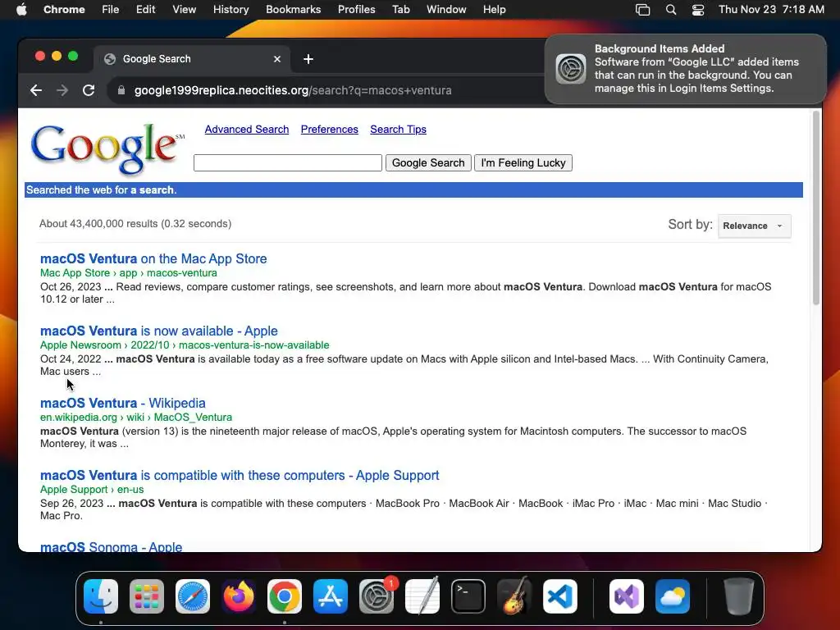The height and width of the screenshot is (630, 840).
Task: Open System Settings from the Dock
Action: pyautogui.click(x=377, y=596)
